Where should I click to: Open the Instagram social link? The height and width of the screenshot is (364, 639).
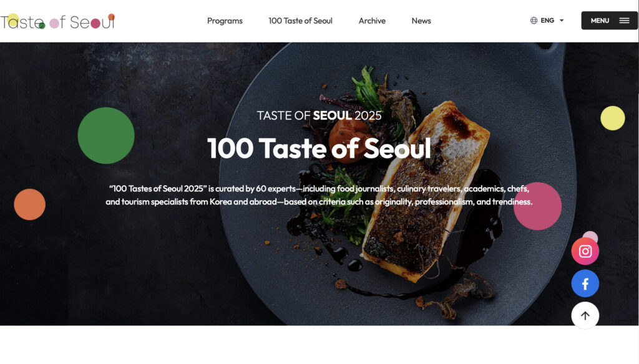[x=585, y=251]
